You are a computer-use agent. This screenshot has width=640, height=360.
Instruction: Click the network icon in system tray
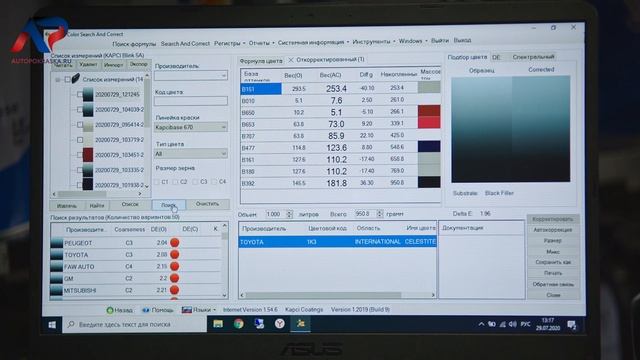point(502,324)
